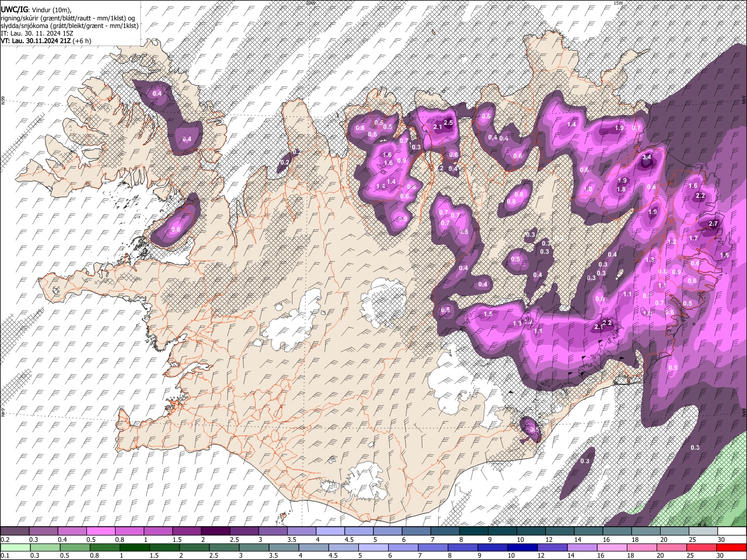
Task: Pick the pale gray 25–30 swatch in upper legend row
Action: pyautogui.click(x=703, y=531)
